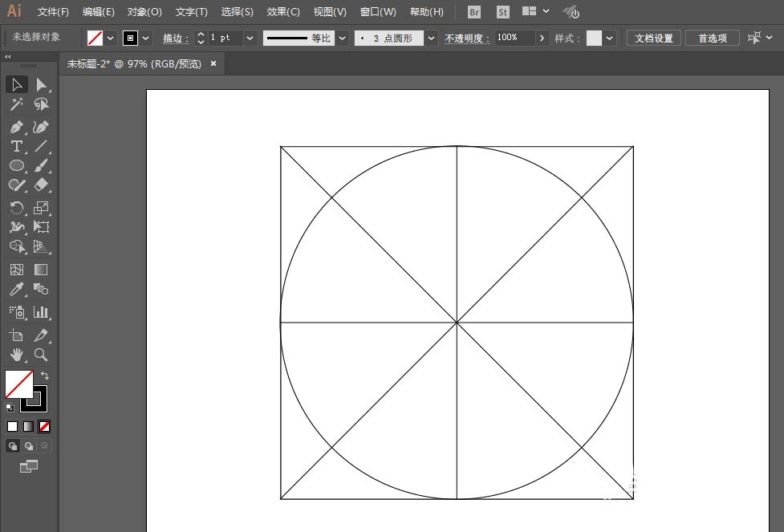Close the 未标题-2 document tab
Viewport: 784px width, 532px height.
213,63
